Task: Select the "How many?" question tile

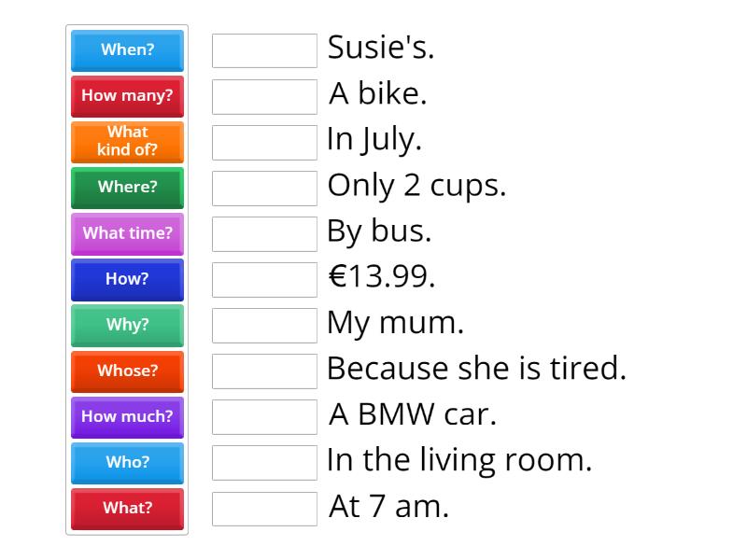Action: tap(127, 96)
